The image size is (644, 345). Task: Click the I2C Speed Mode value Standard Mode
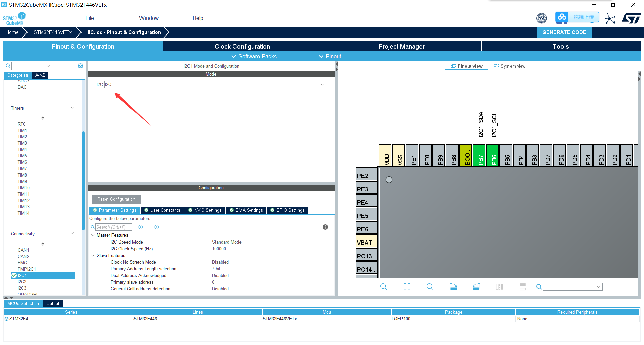[227, 242]
